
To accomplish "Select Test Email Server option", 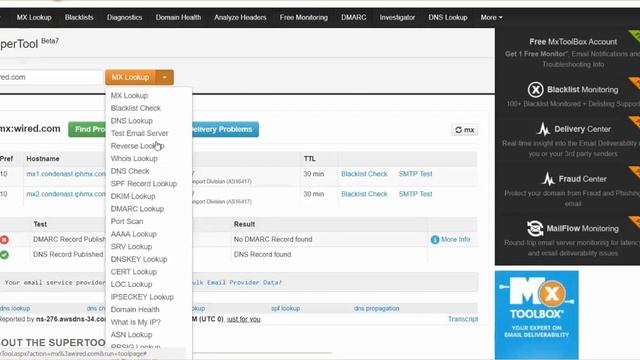I will [139, 133].
